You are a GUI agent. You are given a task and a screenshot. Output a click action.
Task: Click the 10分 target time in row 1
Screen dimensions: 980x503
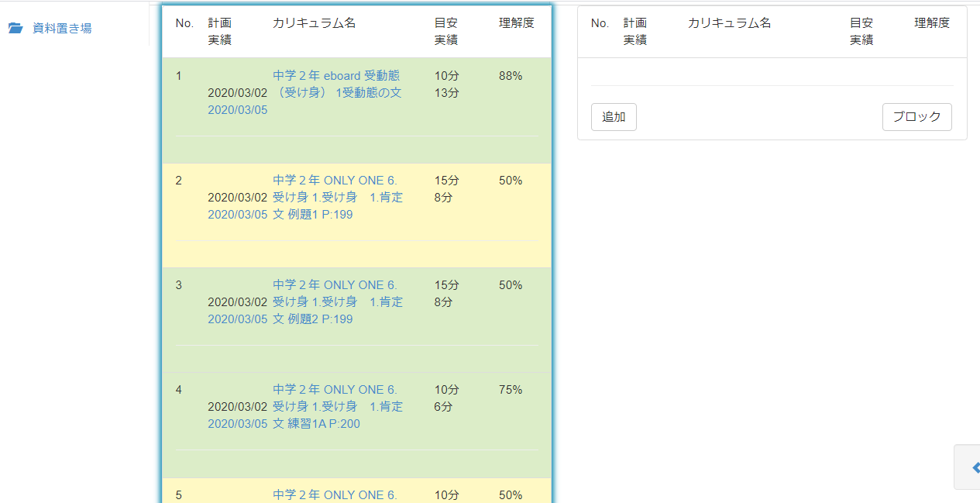click(447, 76)
